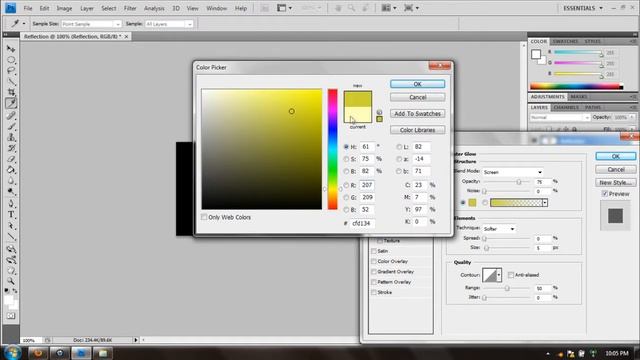Select the Lasso tool
Viewport: 640px width, 360px height.
(11, 70)
